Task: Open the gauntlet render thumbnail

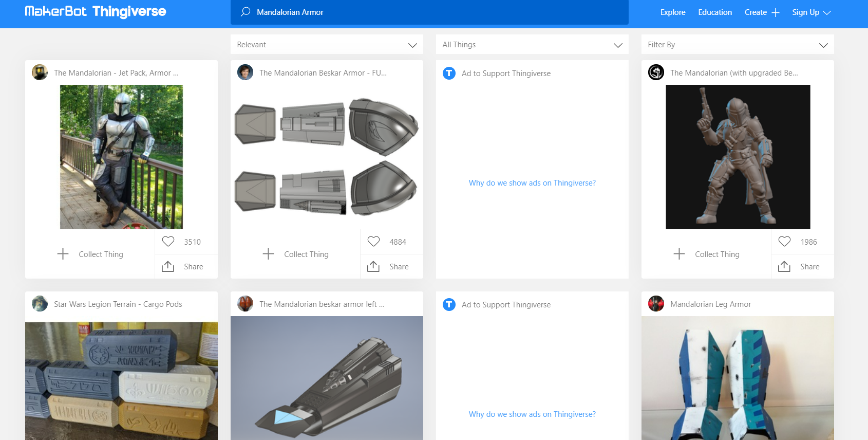Action: click(327, 378)
